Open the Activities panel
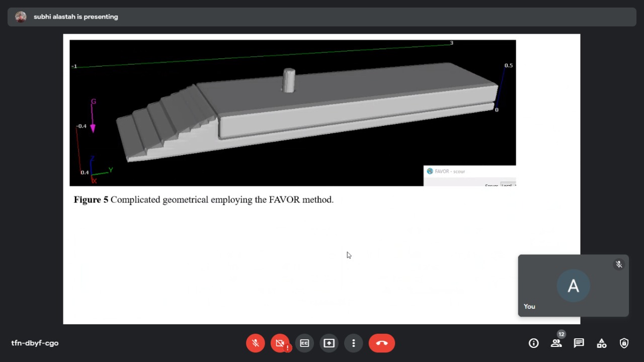 [x=602, y=343]
